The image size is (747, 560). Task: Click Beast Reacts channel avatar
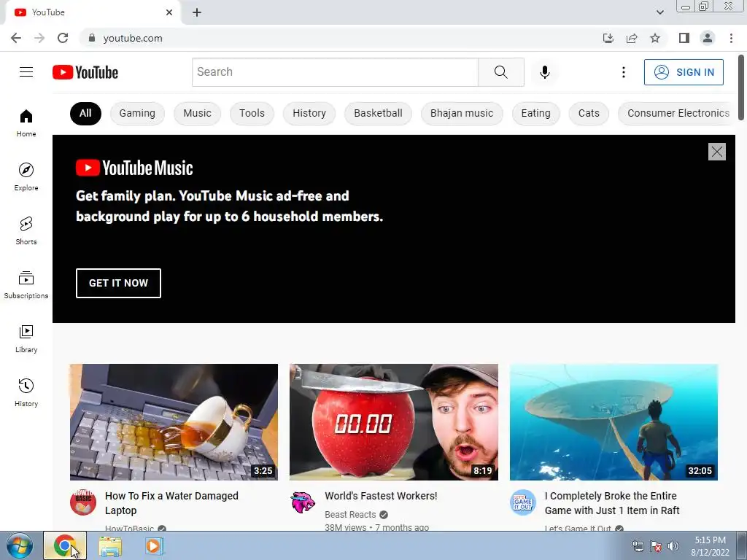pos(303,502)
